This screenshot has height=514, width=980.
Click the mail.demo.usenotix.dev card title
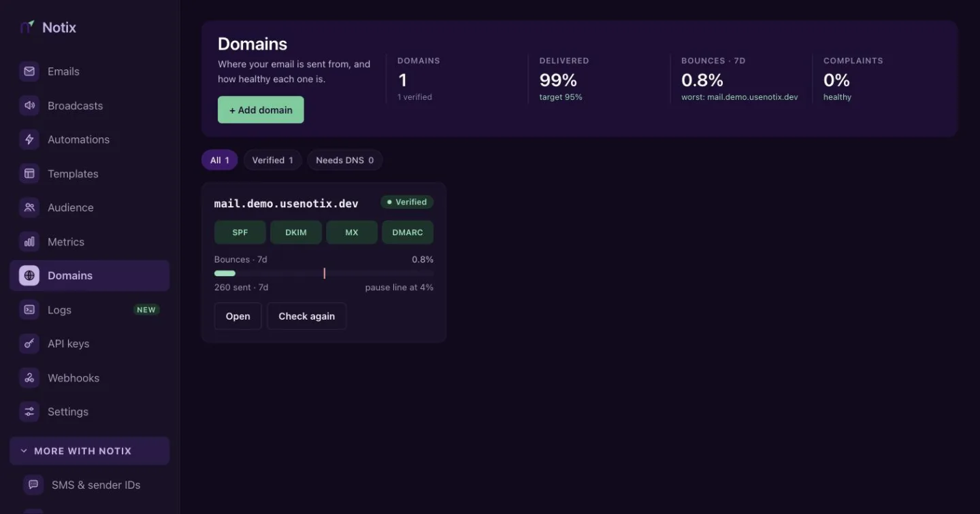[287, 203]
